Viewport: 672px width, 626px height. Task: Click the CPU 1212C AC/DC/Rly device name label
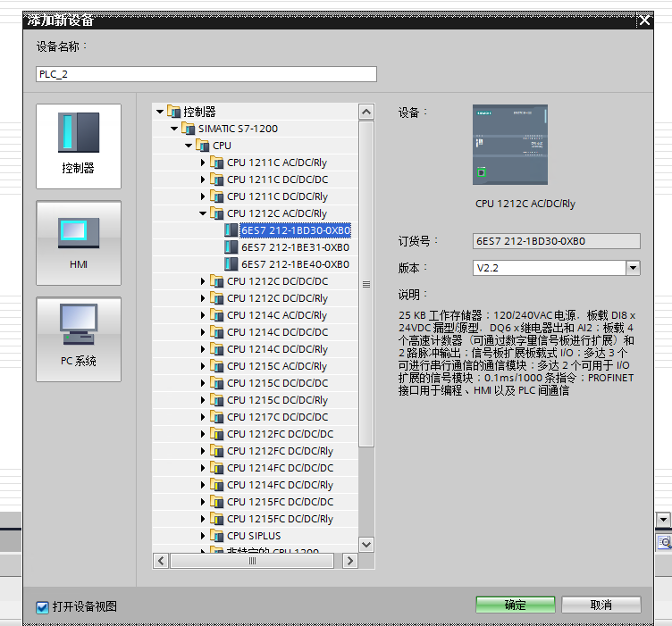pyautogui.click(x=525, y=204)
